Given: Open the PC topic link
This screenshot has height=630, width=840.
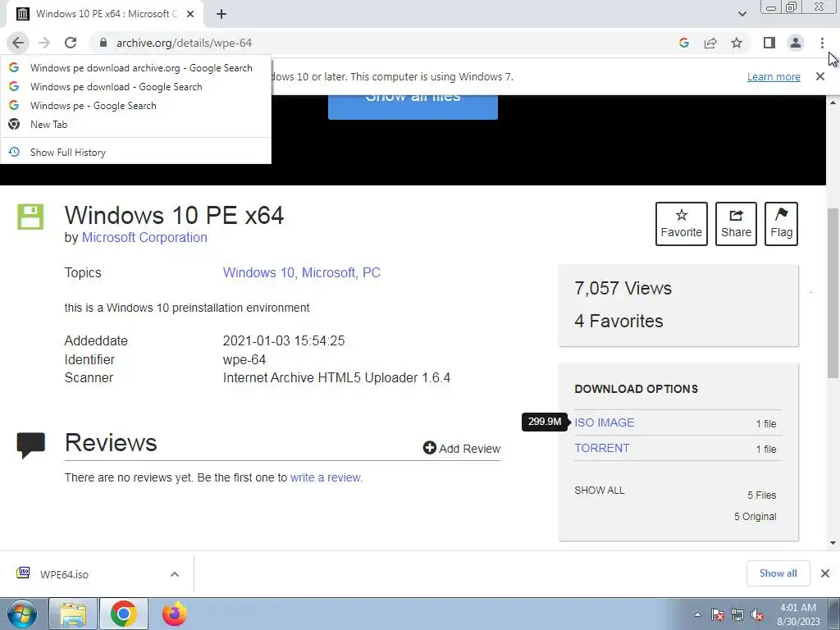Looking at the screenshot, I should pyautogui.click(x=372, y=272).
